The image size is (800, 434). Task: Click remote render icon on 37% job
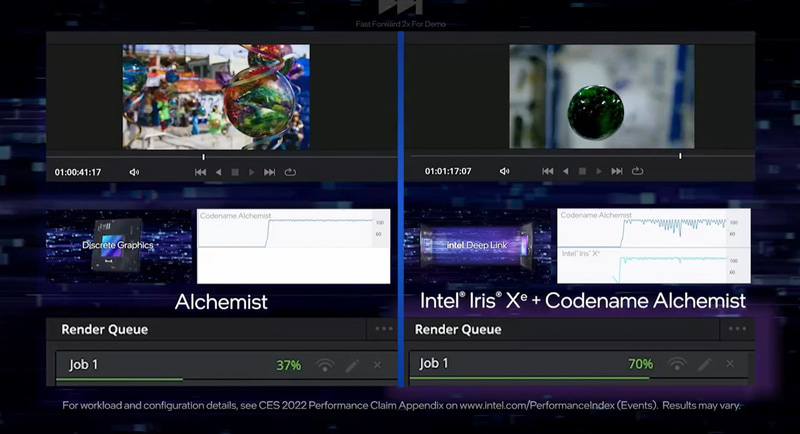click(x=325, y=365)
